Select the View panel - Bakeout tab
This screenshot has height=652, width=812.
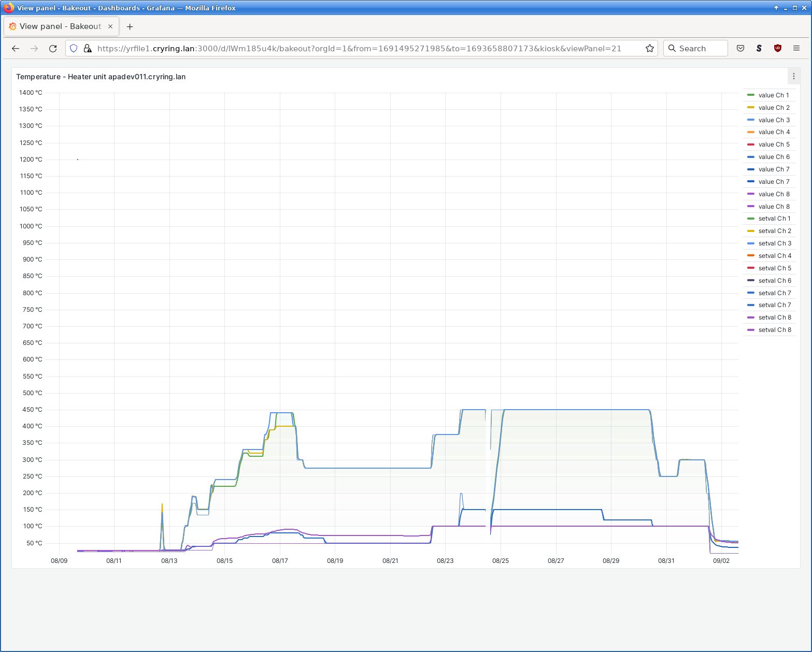(x=60, y=26)
